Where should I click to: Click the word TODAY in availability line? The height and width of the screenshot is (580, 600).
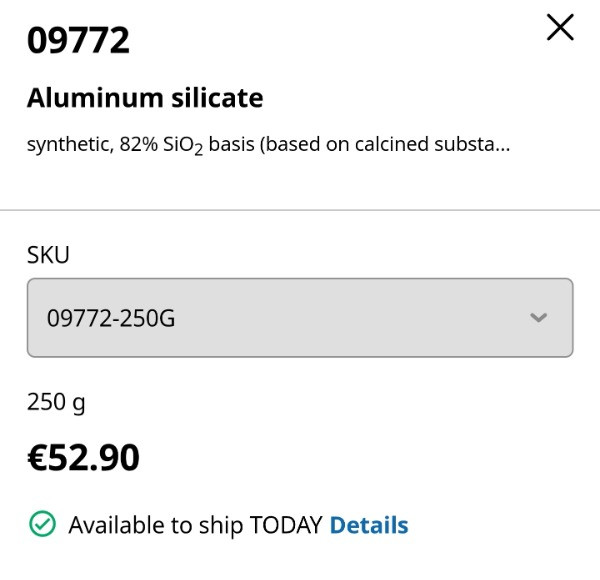click(x=286, y=525)
